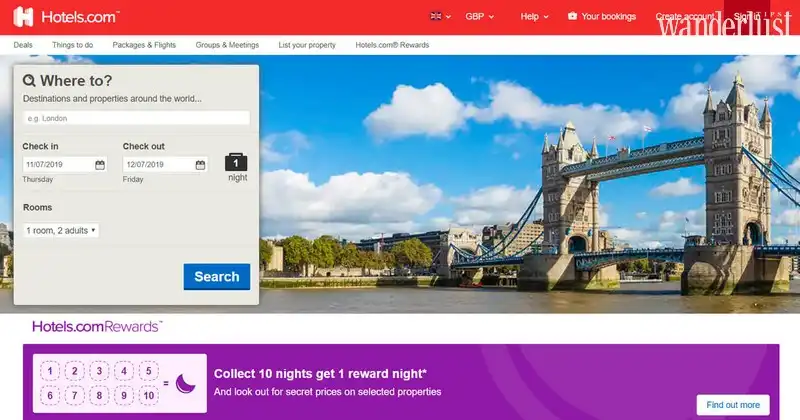Open the 1 room, 2 adults dropdown

pos(61,230)
